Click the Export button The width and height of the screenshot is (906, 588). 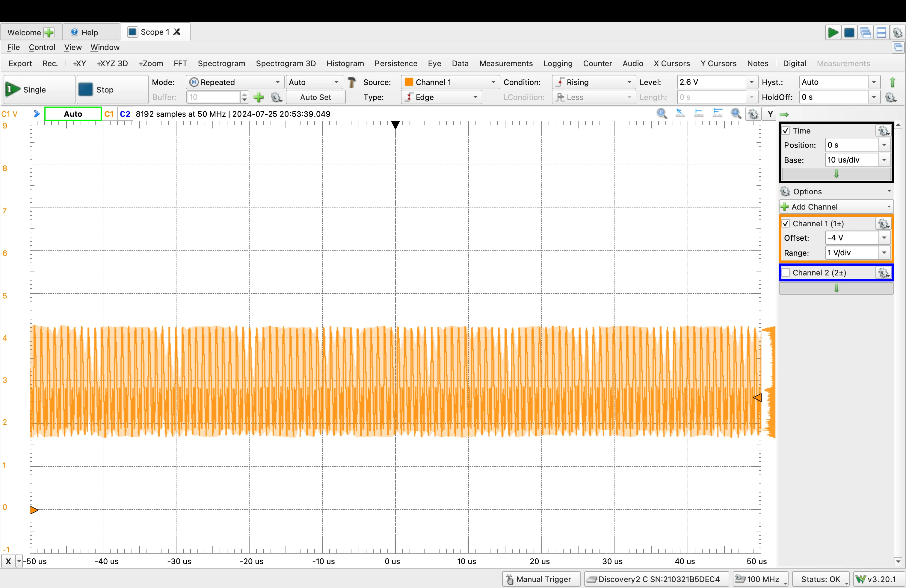[20, 63]
